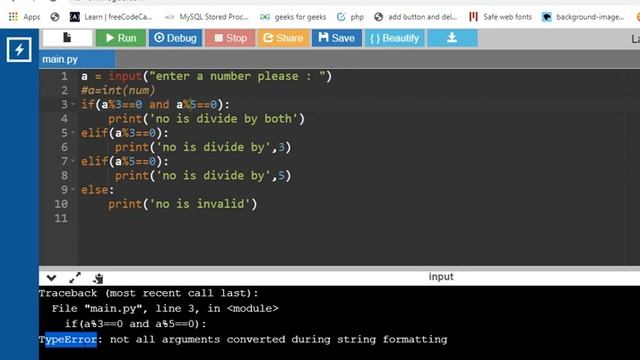Expand console to full screen

click(75, 278)
